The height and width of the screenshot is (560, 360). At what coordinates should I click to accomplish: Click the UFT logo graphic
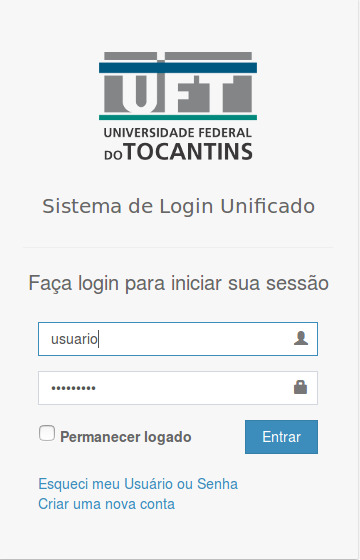[x=178, y=106]
